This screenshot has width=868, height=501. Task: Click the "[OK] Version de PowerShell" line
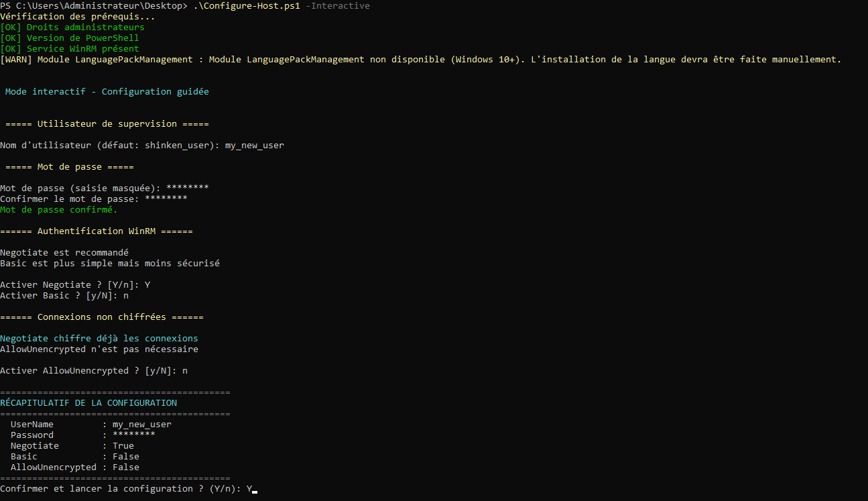[x=70, y=38]
